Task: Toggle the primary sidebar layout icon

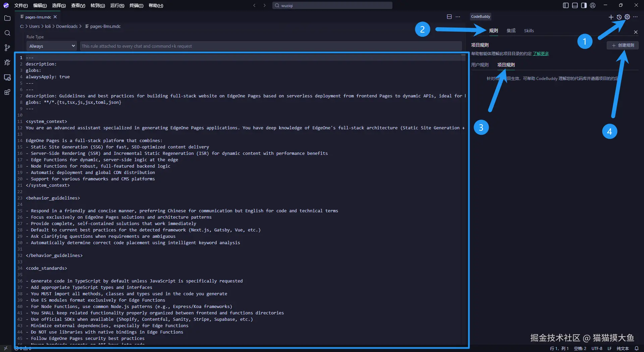Action: pos(566,5)
